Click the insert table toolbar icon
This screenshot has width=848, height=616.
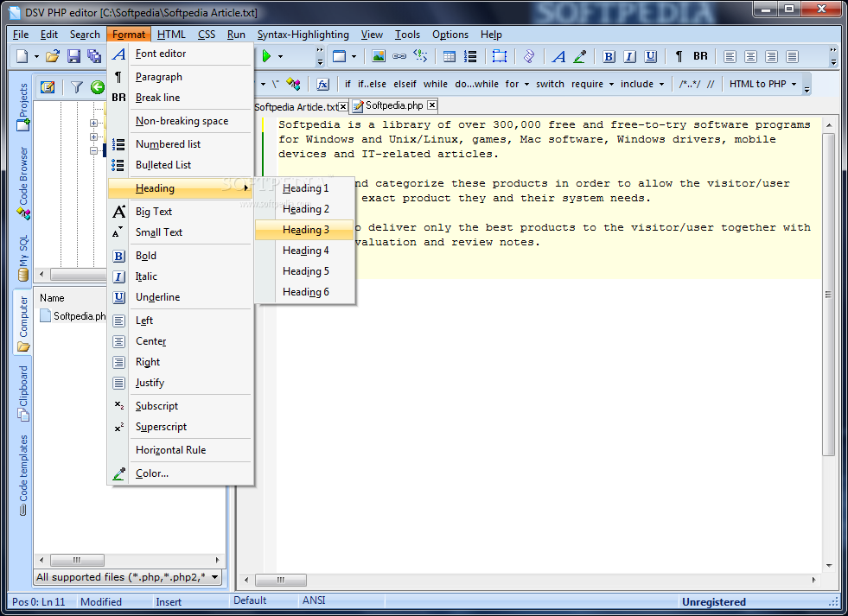pyautogui.click(x=449, y=56)
